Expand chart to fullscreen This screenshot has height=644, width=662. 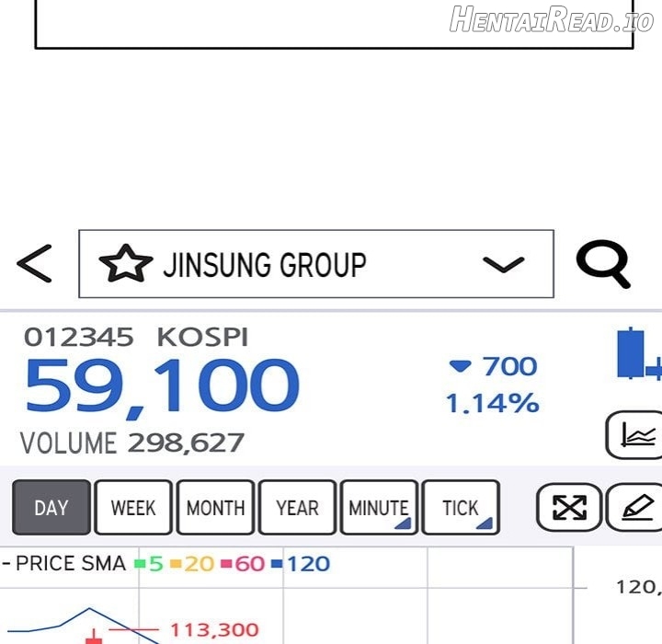(569, 508)
